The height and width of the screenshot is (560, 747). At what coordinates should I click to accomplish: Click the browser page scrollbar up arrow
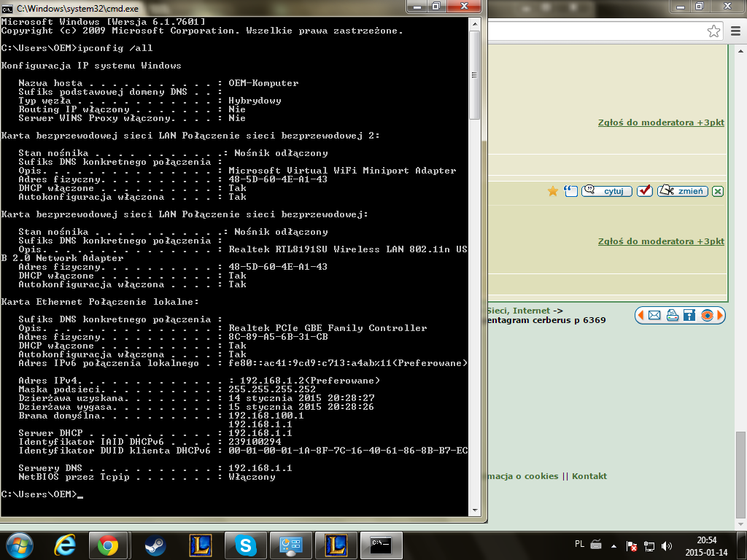pyautogui.click(x=741, y=51)
